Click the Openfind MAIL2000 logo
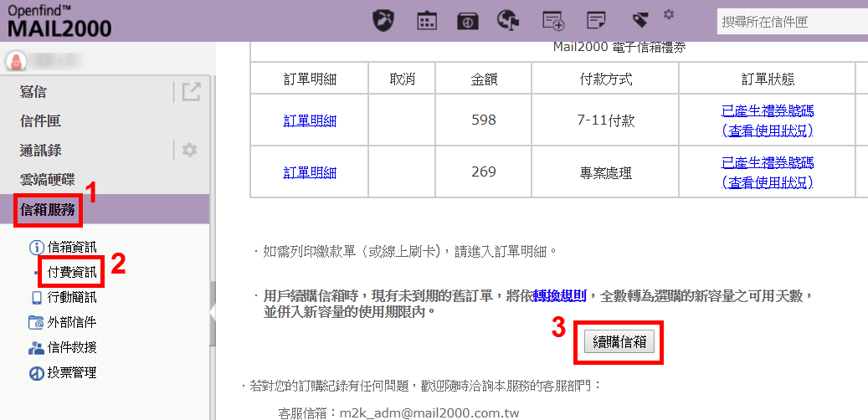 [59, 21]
